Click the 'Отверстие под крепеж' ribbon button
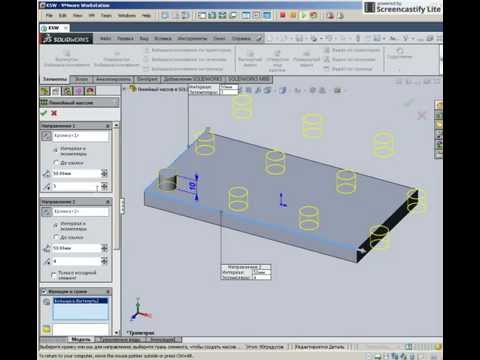The height and width of the screenshot is (360, 480). point(277,61)
